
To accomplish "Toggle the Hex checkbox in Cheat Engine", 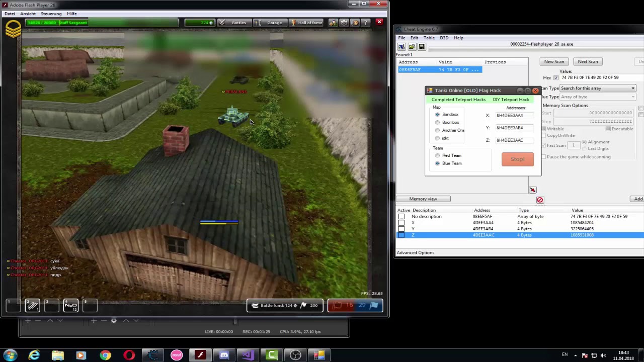I will 556,78.
